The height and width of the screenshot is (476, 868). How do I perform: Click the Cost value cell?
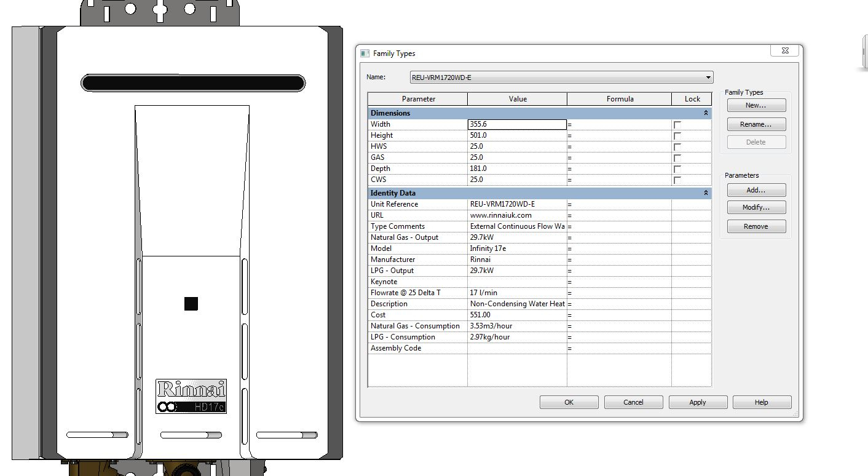[516, 315]
